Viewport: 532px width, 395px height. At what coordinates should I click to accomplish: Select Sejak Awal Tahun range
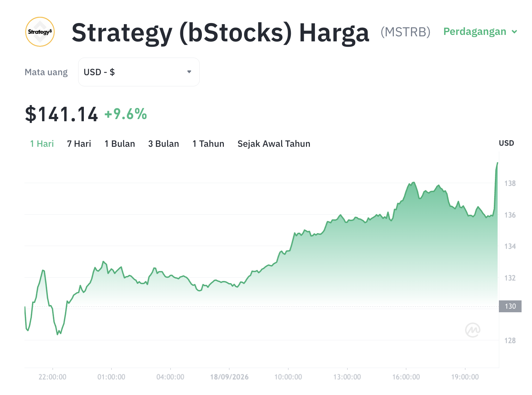click(274, 144)
